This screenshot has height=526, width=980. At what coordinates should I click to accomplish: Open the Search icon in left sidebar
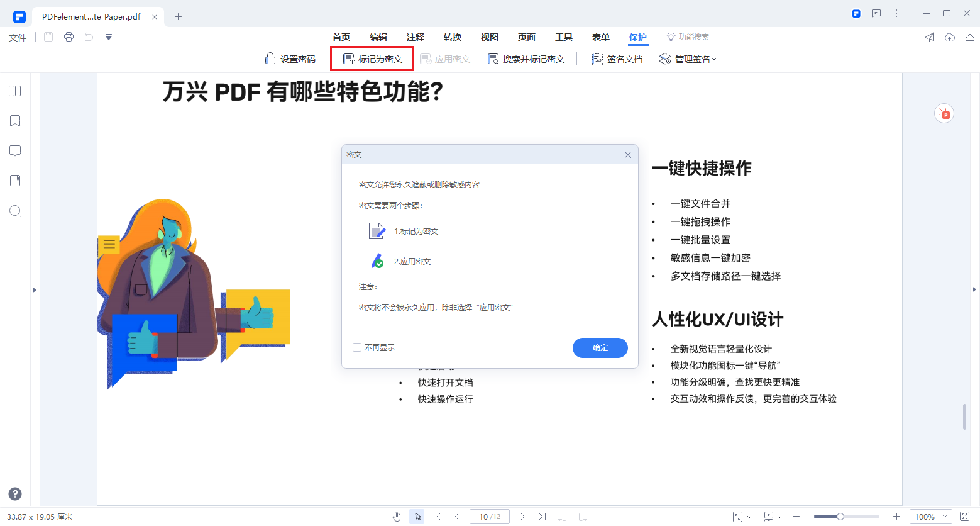pos(15,211)
